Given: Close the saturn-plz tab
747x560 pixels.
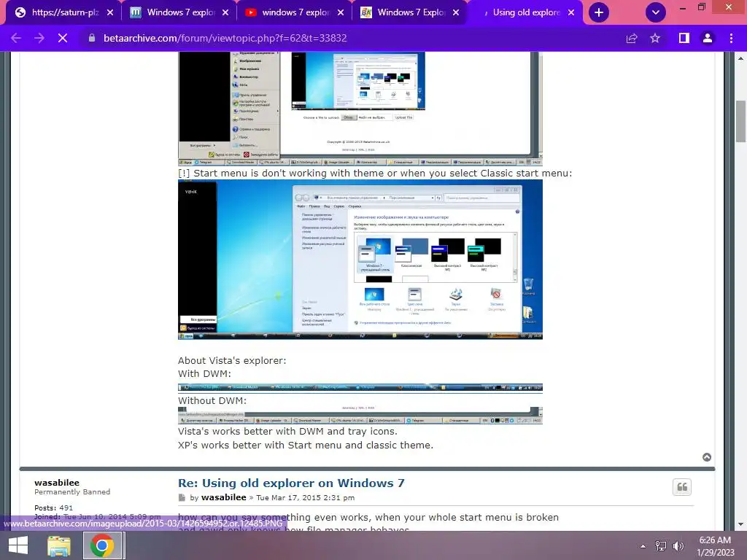Looking at the screenshot, I should point(110,12).
